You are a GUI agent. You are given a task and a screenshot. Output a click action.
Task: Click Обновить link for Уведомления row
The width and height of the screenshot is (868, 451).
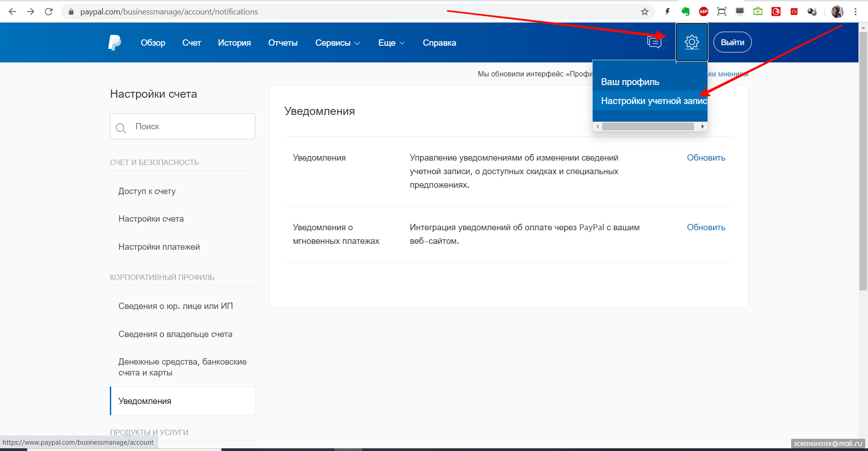(706, 158)
